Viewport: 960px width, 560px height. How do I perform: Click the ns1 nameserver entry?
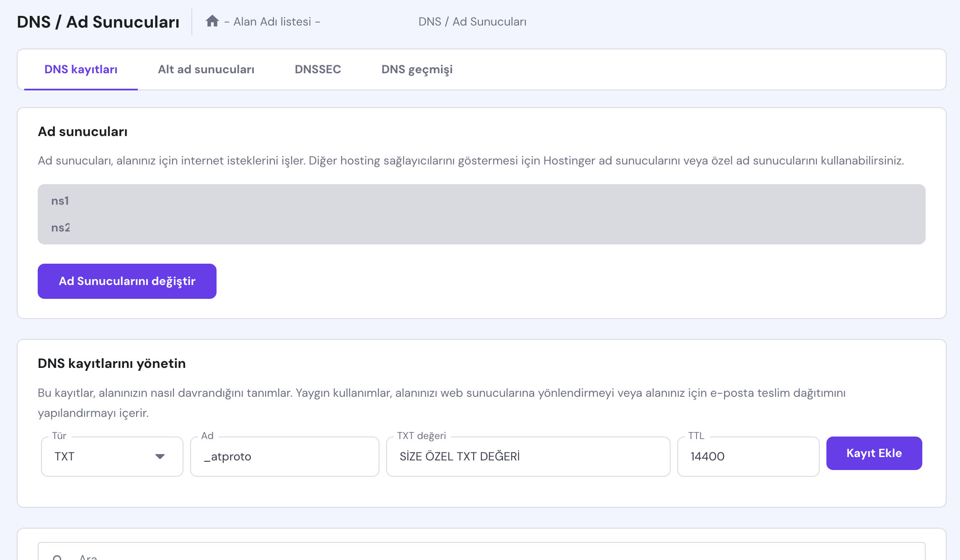[x=60, y=201]
